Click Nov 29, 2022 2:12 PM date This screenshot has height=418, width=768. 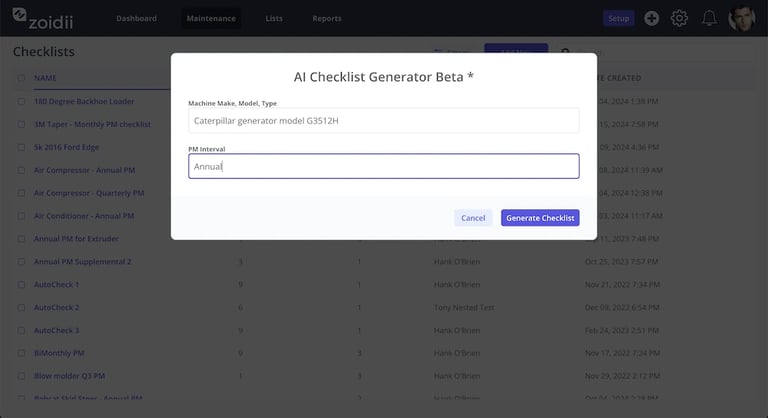[x=622, y=376]
